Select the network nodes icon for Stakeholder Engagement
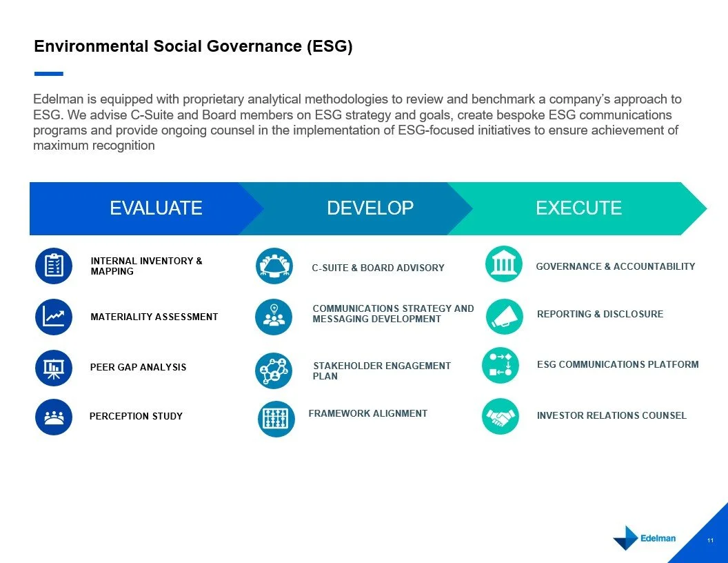The image size is (728, 563). [274, 371]
